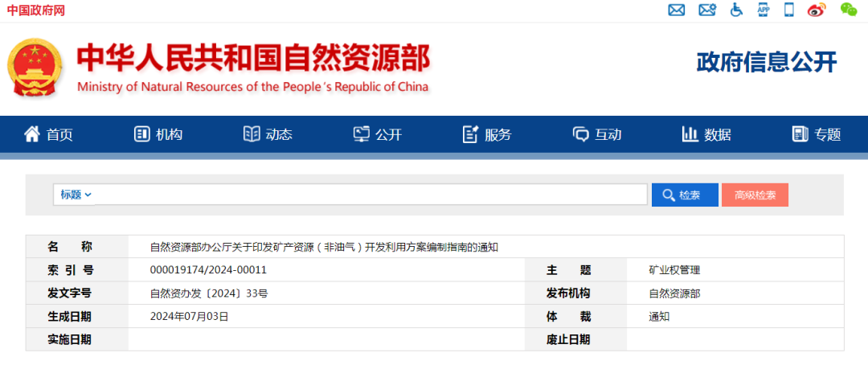The width and height of the screenshot is (868, 365).
Task: Open the 公开 navigation item
Action: 378,134
